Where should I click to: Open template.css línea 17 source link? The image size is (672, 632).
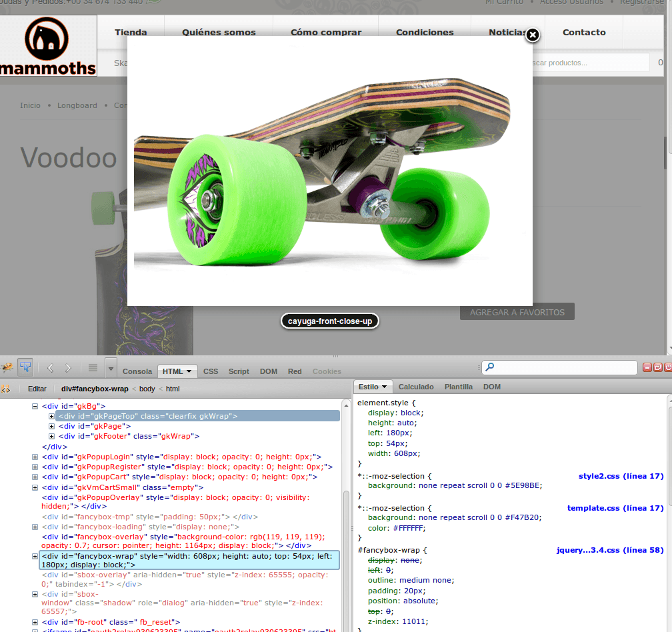point(615,508)
